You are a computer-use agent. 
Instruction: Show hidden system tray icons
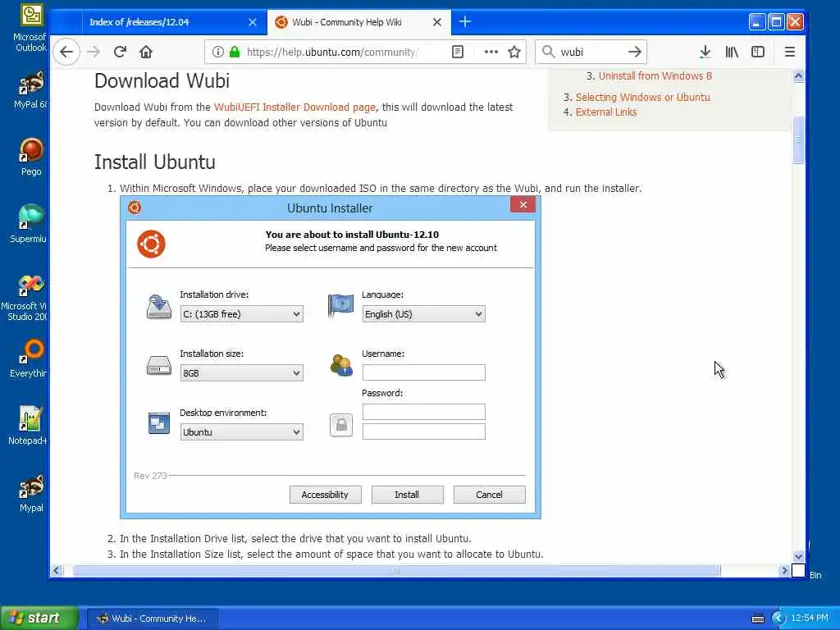(x=778, y=619)
